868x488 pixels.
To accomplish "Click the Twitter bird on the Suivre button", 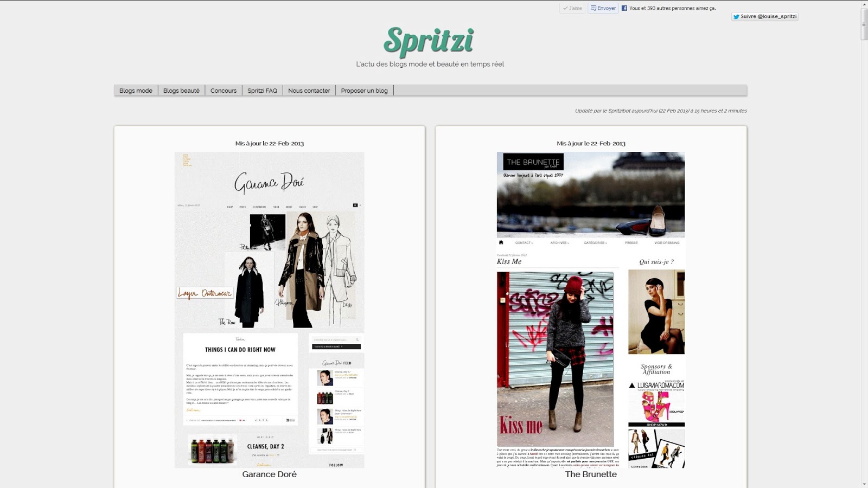I will click(737, 16).
